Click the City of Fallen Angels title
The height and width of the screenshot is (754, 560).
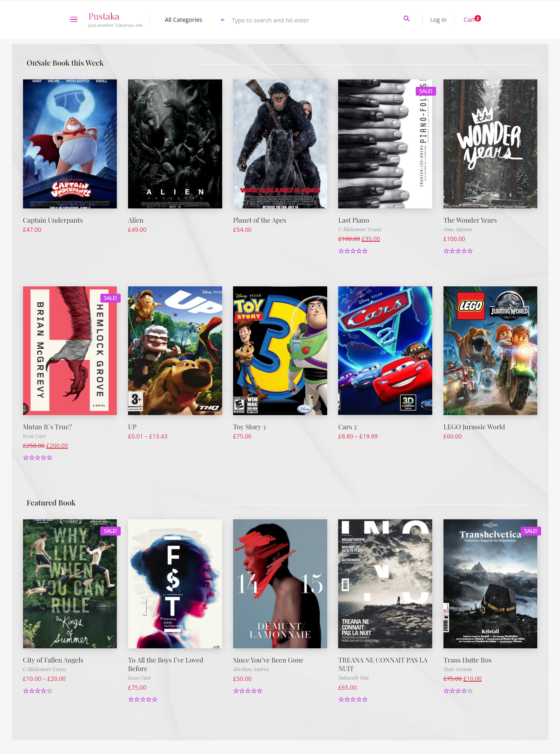tap(53, 660)
